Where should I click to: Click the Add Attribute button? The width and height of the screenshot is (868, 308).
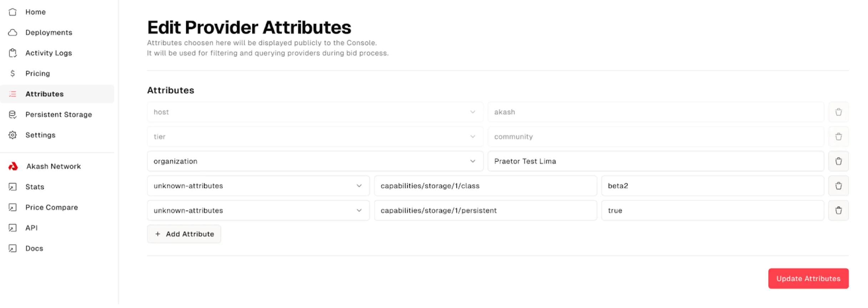184,234
